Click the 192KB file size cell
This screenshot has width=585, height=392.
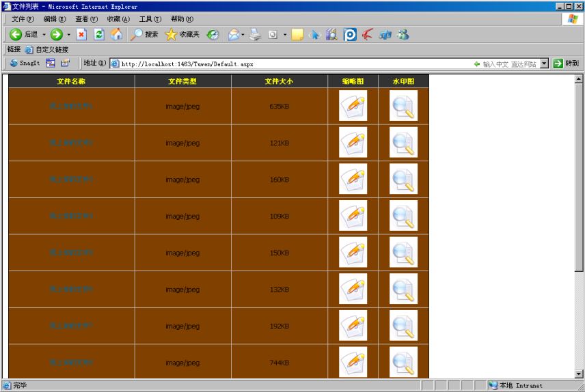click(x=279, y=326)
